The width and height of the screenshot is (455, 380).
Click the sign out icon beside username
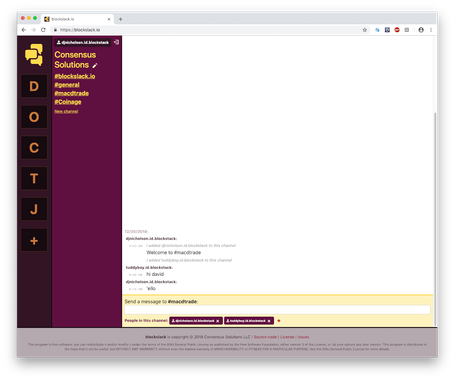[x=116, y=42]
